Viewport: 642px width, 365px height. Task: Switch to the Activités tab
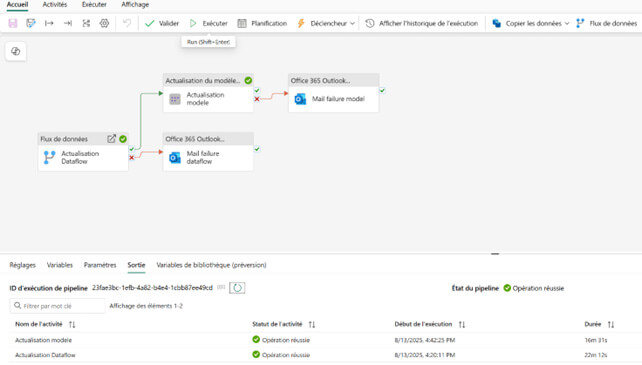pyautogui.click(x=54, y=5)
